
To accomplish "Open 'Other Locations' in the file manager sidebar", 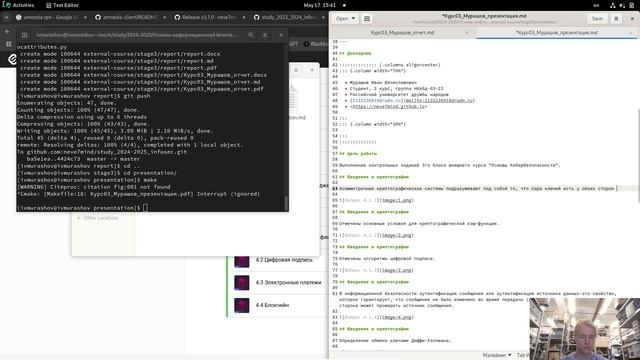I will pos(101,218).
